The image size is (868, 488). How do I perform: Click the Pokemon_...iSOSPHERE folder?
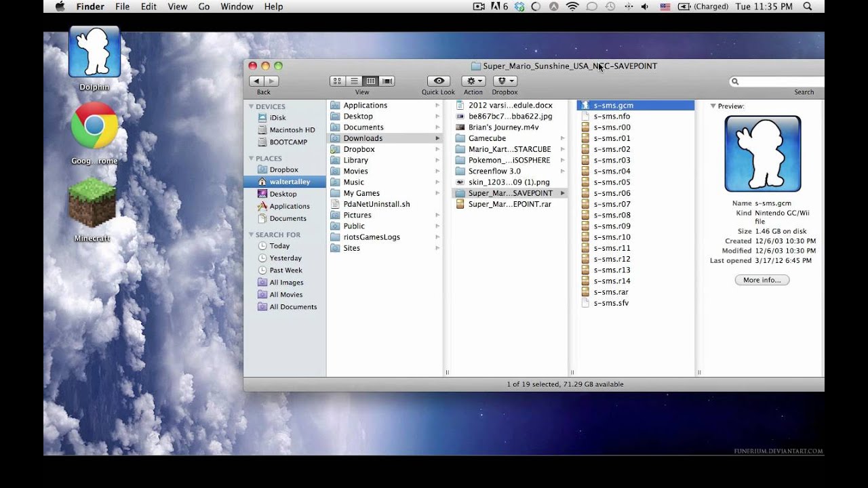pyautogui.click(x=509, y=160)
